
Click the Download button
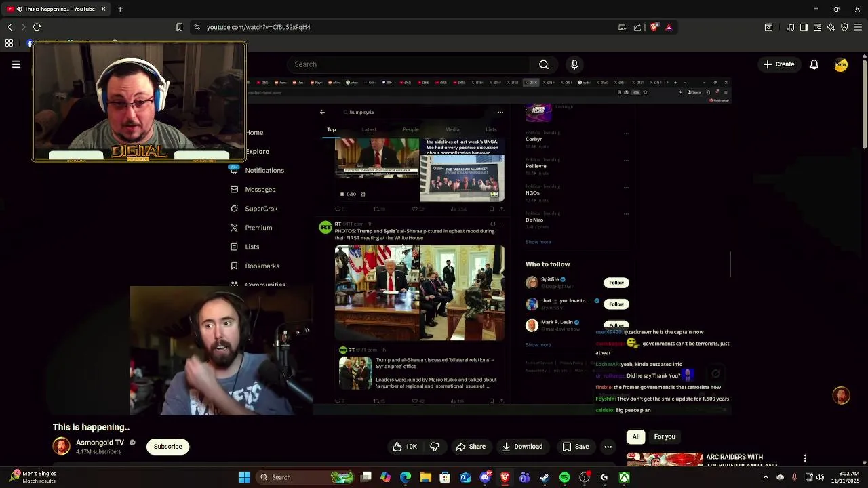click(522, 447)
